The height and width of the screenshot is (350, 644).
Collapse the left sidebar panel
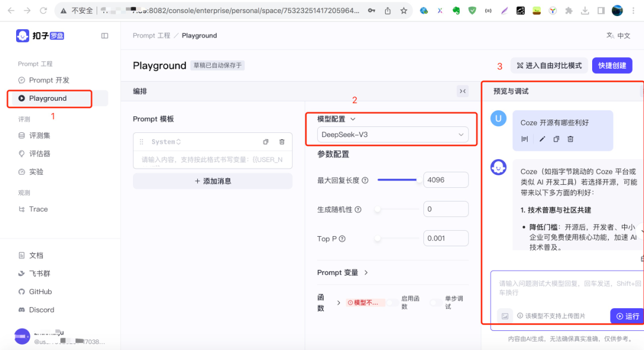(x=104, y=35)
